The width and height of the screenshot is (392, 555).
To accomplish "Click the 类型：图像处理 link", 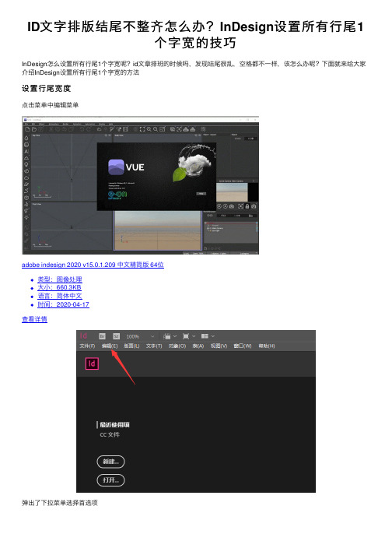I will [60, 279].
